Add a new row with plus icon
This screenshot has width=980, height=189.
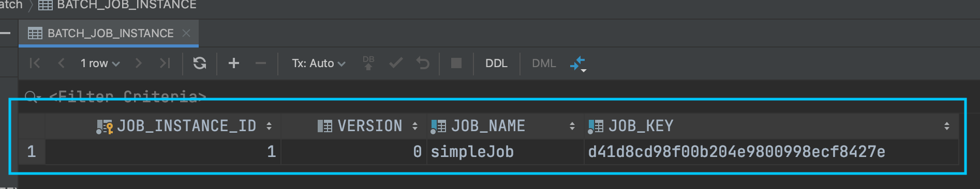click(234, 63)
